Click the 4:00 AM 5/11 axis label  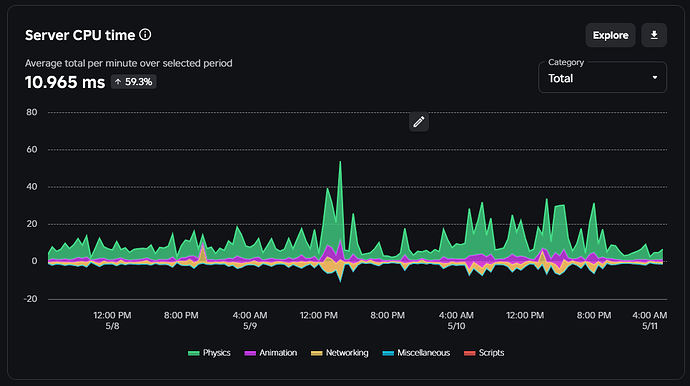pos(650,320)
